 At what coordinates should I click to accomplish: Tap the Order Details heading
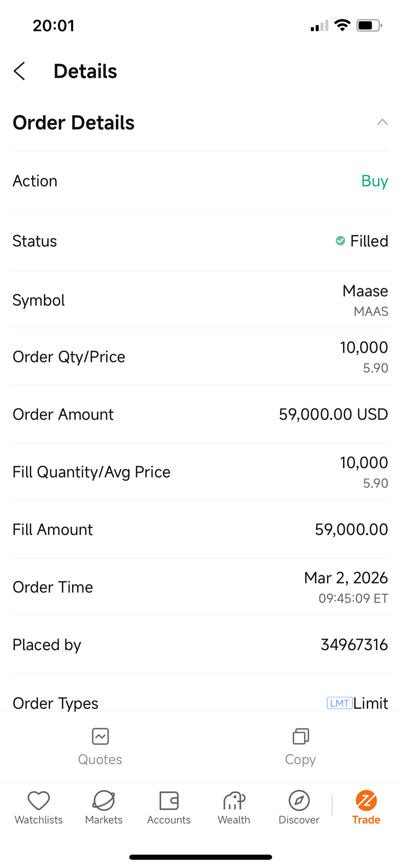pos(74,123)
